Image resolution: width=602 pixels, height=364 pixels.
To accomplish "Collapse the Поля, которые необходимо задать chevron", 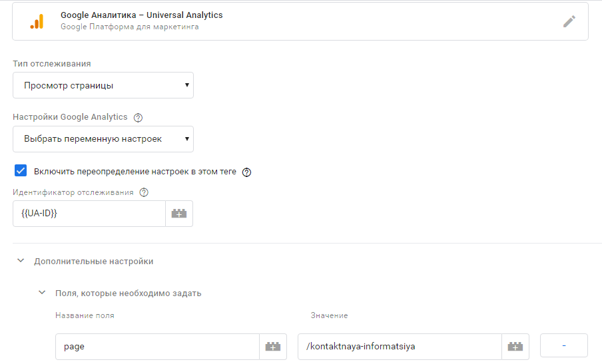I will pyautogui.click(x=42, y=293).
